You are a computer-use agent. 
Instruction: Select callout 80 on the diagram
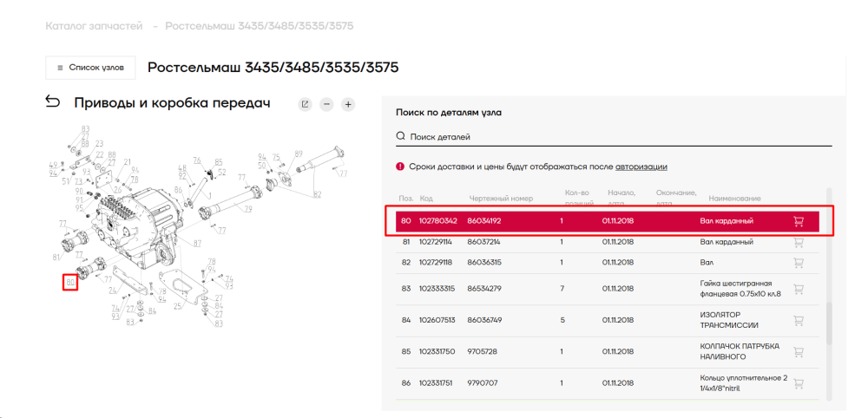click(x=69, y=282)
